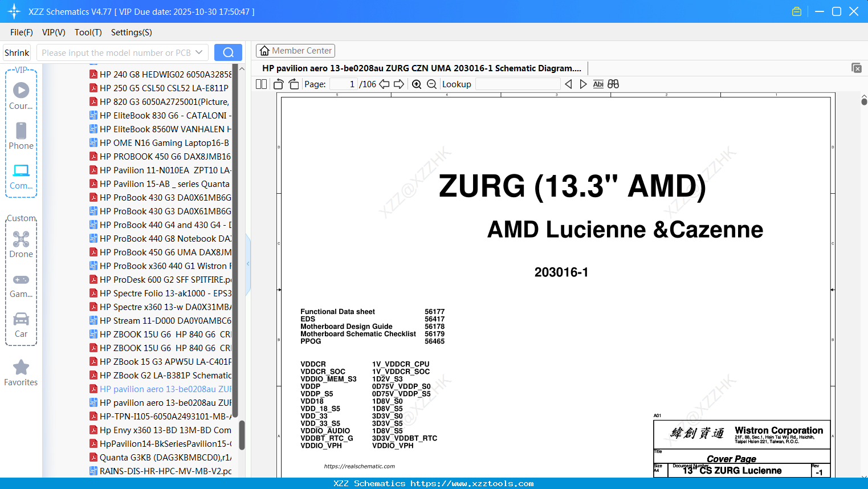Open the Car schematics category
This screenshot has height=489, width=868.
pos(21,325)
